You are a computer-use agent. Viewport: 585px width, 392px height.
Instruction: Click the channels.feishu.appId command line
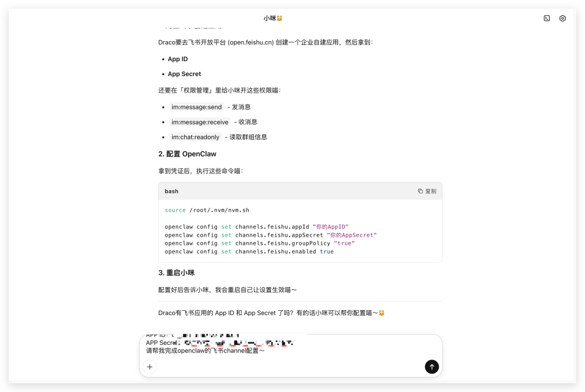pyautogui.click(x=256, y=227)
